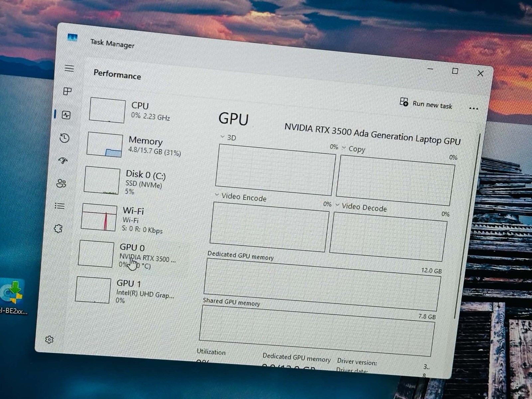Click the Video Decode usage graph
This screenshot has width=532, height=399.
tap(388, 237)
